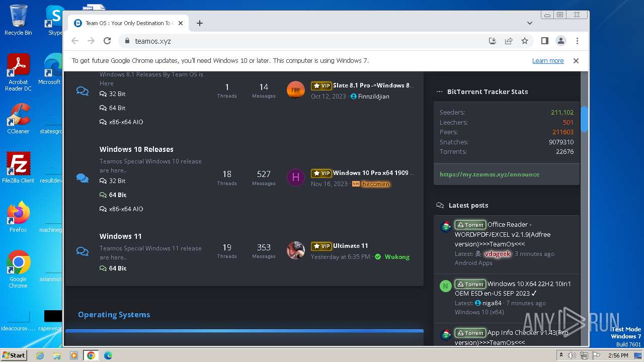Open Chrome three-dot menu
644x362 pixels.
coord(577,41)
